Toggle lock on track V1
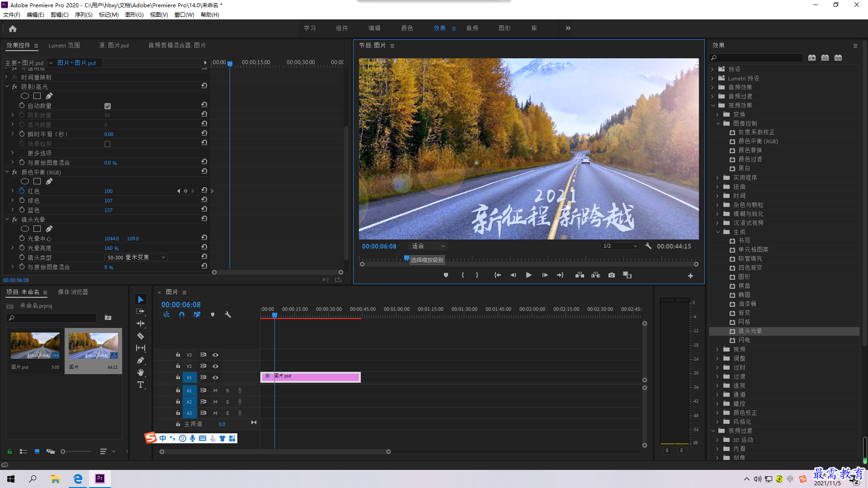Viewport: 868px width, 488px height. click(x=178, y=377)
